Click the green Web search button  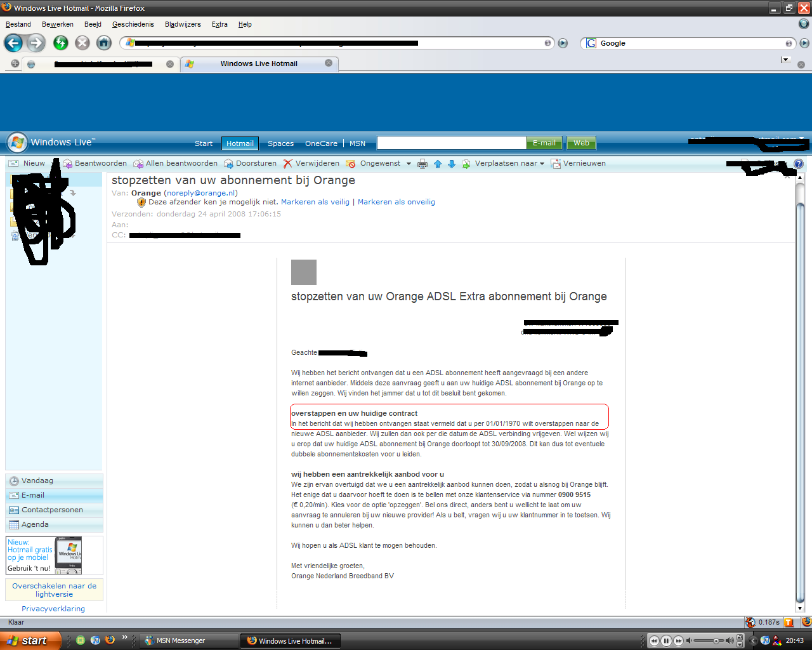click(x=582, y=143)
